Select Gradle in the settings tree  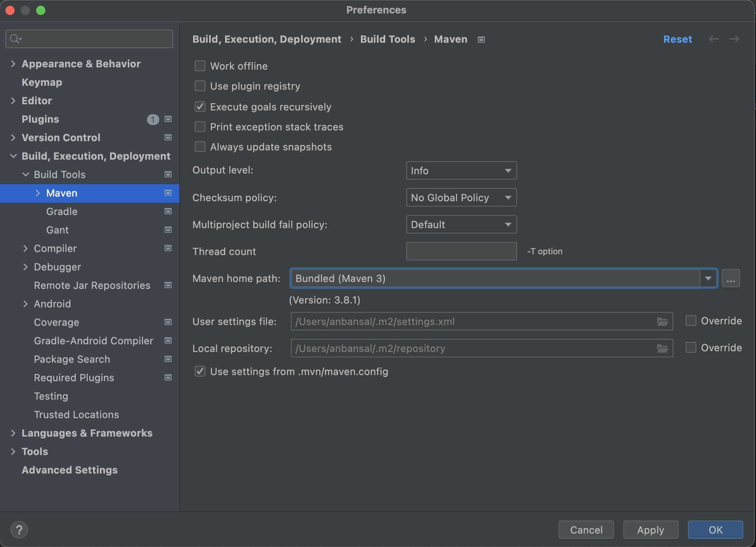point(62,212)
